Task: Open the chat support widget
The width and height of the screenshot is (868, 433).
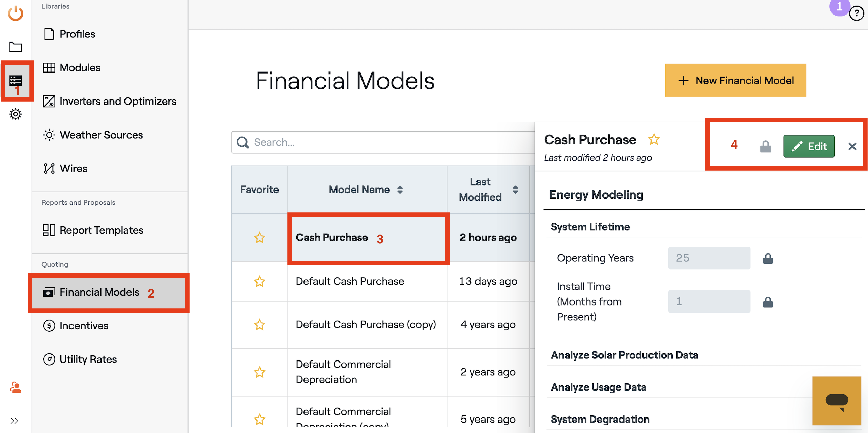Action: coord(837,401)
